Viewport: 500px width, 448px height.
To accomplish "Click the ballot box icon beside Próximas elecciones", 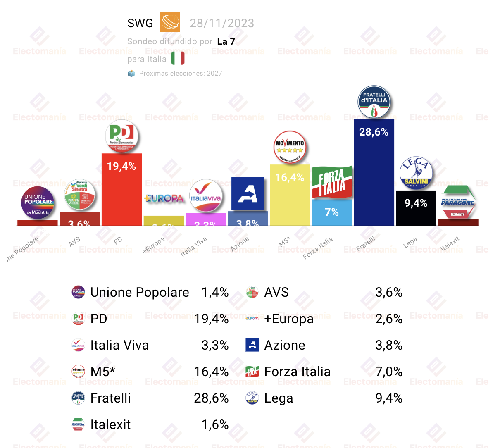I will [x=131, y=73].
